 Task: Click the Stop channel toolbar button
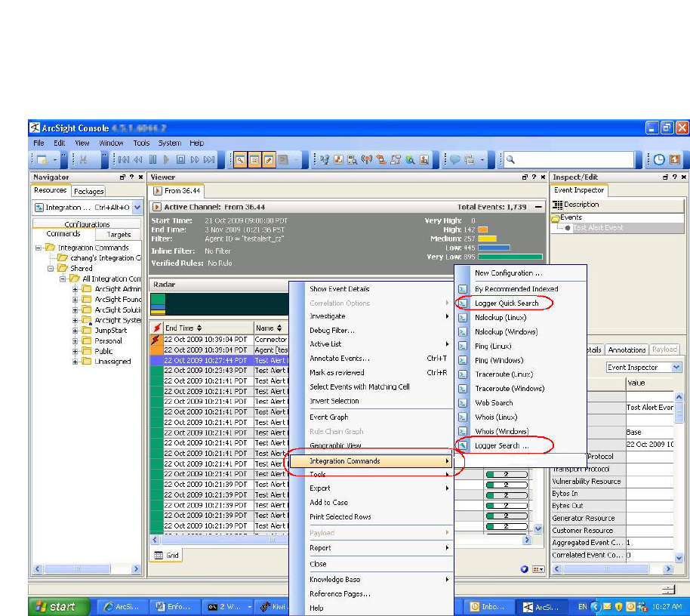(180, 160)
